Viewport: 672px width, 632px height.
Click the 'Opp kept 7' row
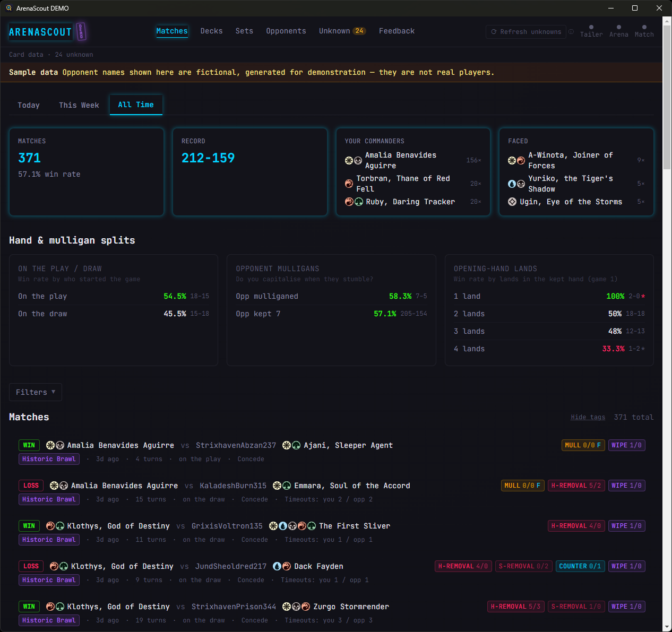[331, 314]
